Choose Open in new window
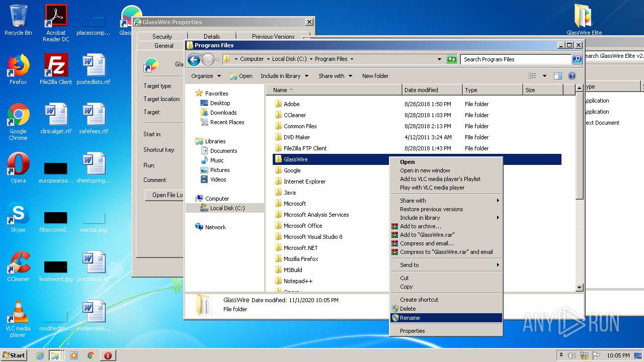 [446, 170]
